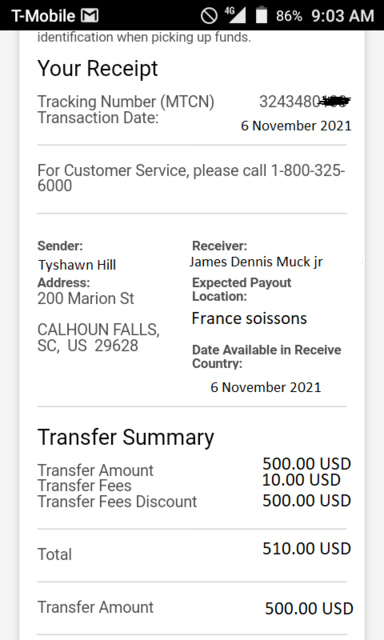Tap payout location France soissons

tap(249, 318)
